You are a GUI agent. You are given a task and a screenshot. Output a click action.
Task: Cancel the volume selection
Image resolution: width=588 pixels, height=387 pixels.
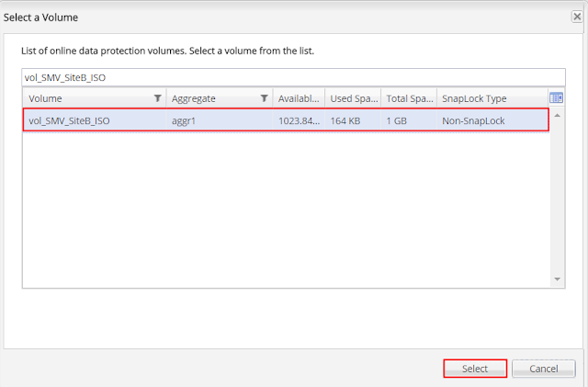(x=544, y=369)
